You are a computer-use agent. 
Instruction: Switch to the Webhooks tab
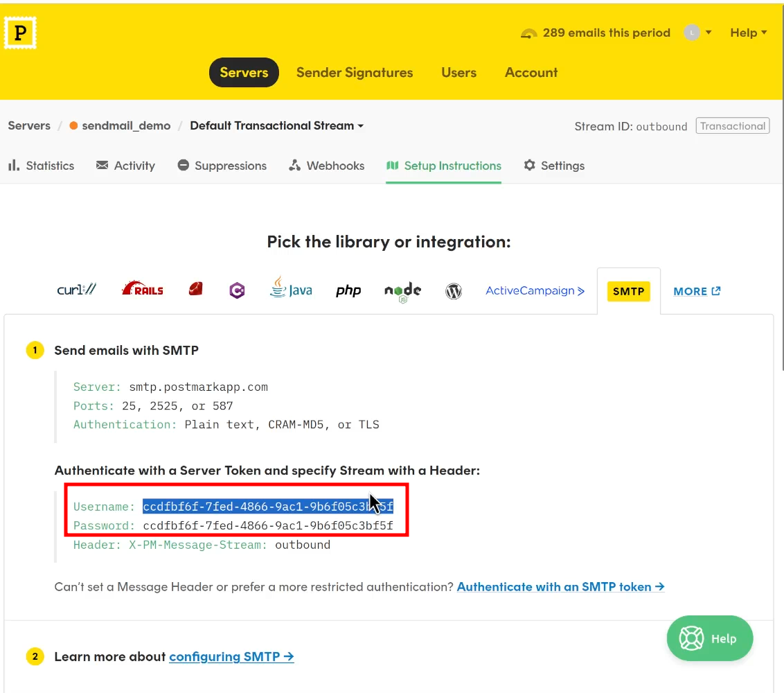click(x=326, y=166)
